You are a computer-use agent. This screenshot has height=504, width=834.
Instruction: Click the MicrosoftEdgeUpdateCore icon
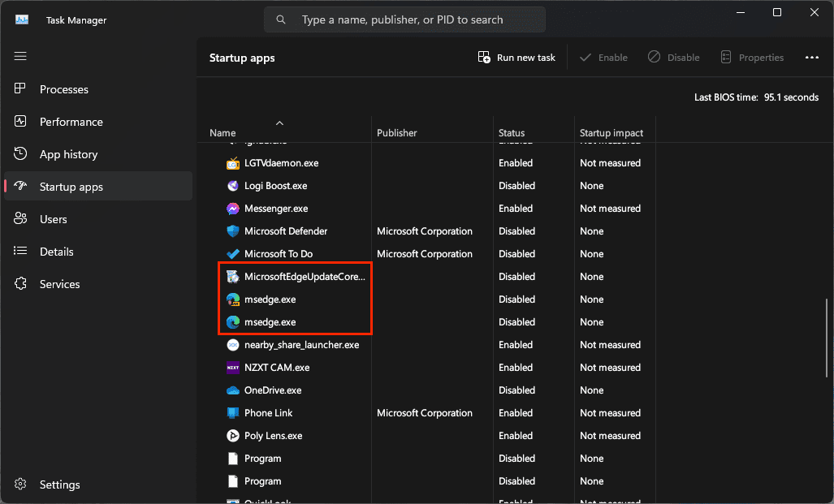pos(233,277)
